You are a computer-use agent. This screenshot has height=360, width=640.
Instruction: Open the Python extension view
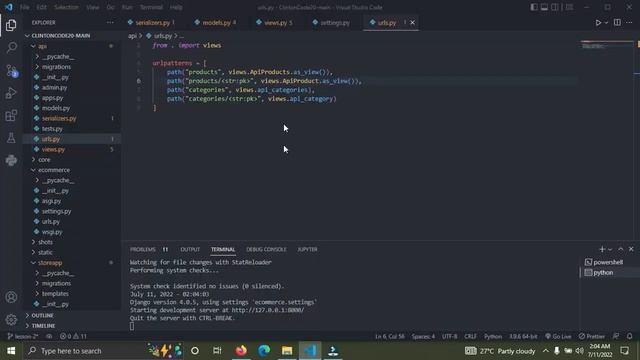point(11,160)
